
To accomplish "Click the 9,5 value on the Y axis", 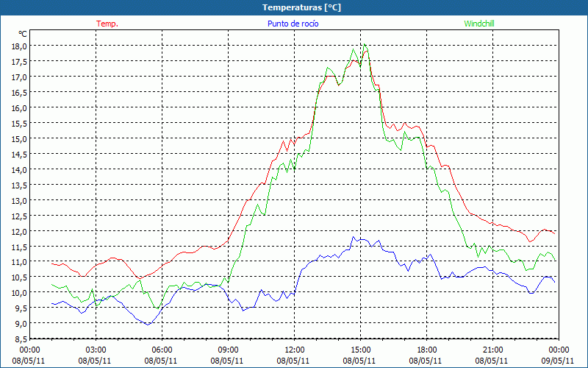I will [x=21, y=308].
